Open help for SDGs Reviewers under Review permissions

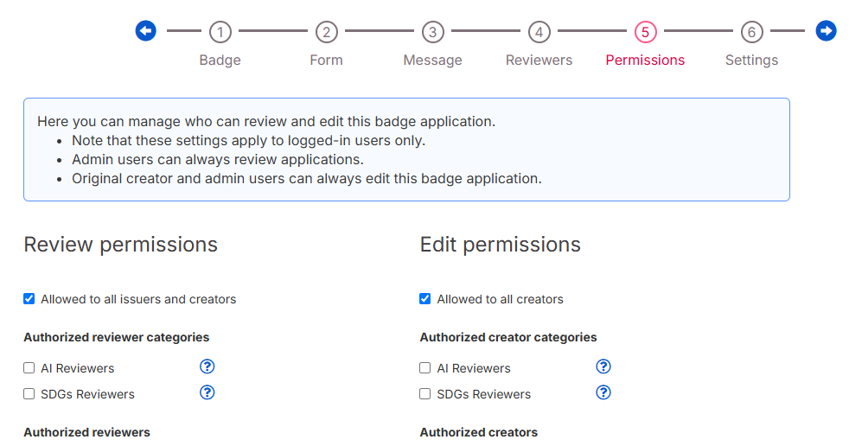[x=207, y=392]
